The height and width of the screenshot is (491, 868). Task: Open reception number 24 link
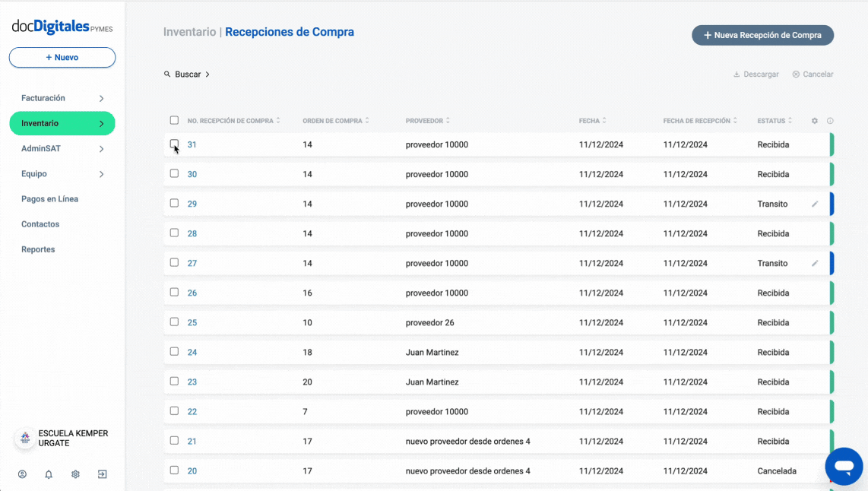[192, 352]
